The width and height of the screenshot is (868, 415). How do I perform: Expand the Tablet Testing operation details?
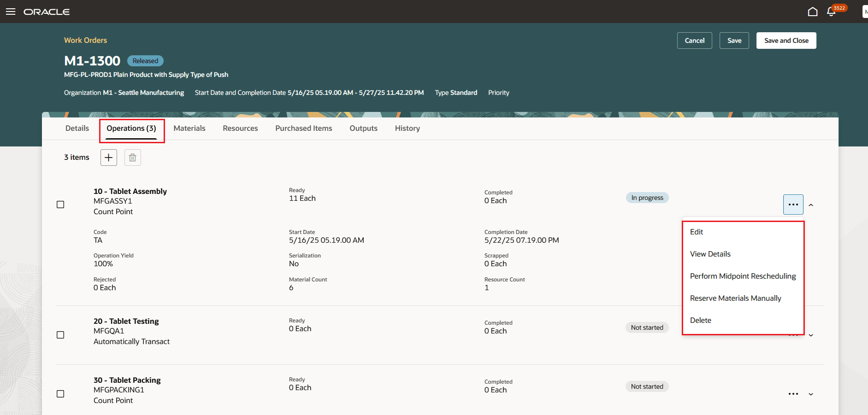tap(811, 335)
